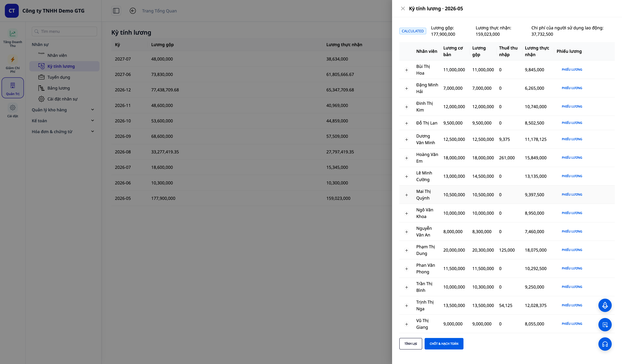This screenshot has width=622, height=364.
Task: Close the Kỳ tính lương 2026-05 drawer
Action: tap(403, 9)
